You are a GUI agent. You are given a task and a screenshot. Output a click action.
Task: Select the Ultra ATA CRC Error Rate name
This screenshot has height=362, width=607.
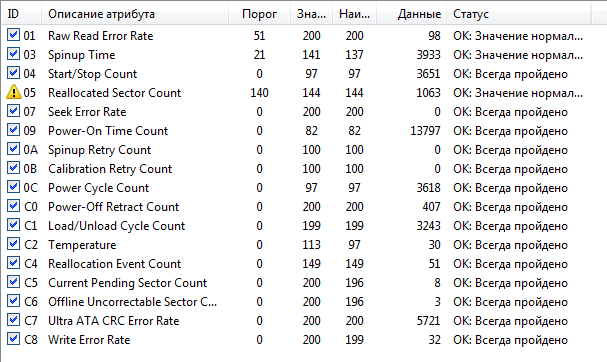(x=114, y=321)
